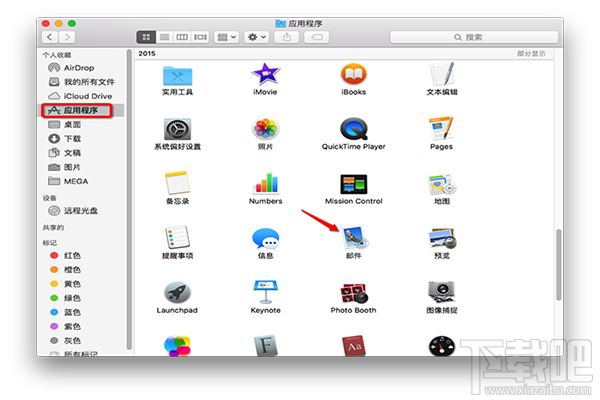600x400 pixels.
Task: Switch to column view mode
Action: pos(182,37)
